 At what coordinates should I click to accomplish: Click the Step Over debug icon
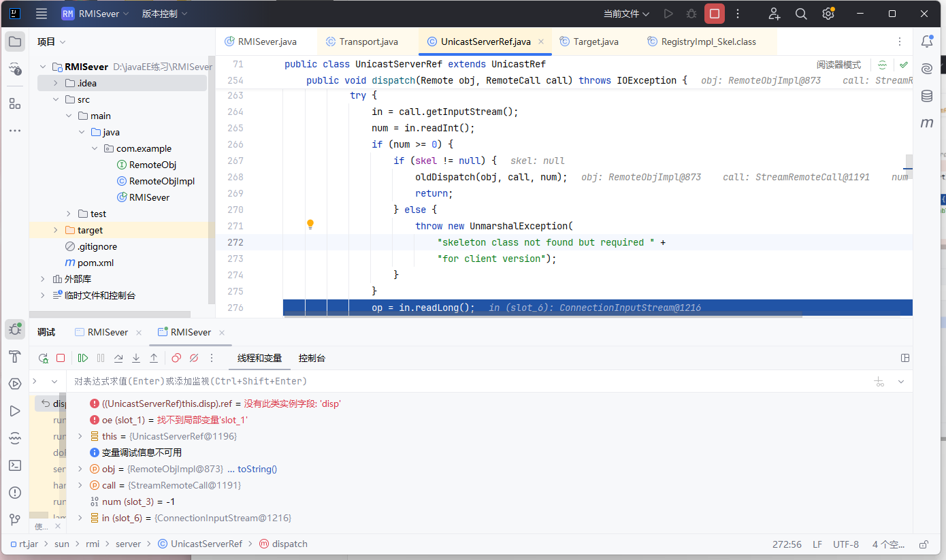point(118,358)
